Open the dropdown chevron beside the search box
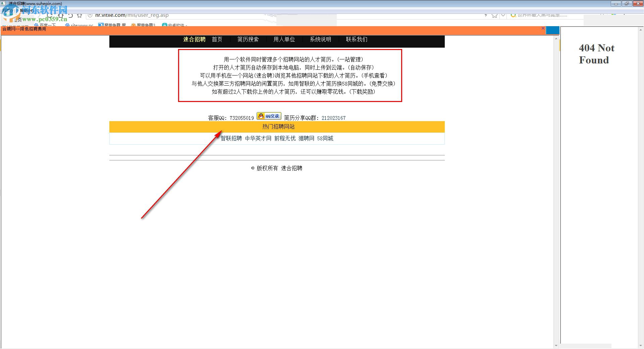 pyautogui.click(x=503, y=15)
